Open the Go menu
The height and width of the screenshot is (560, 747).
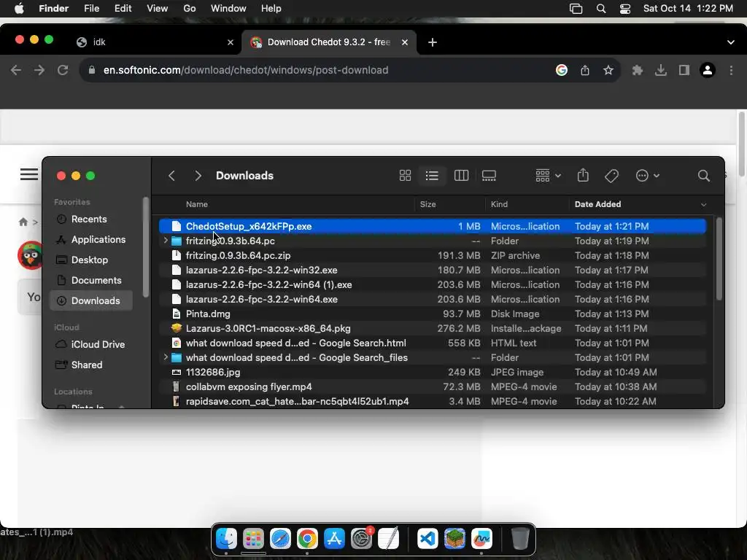[190, 9]
